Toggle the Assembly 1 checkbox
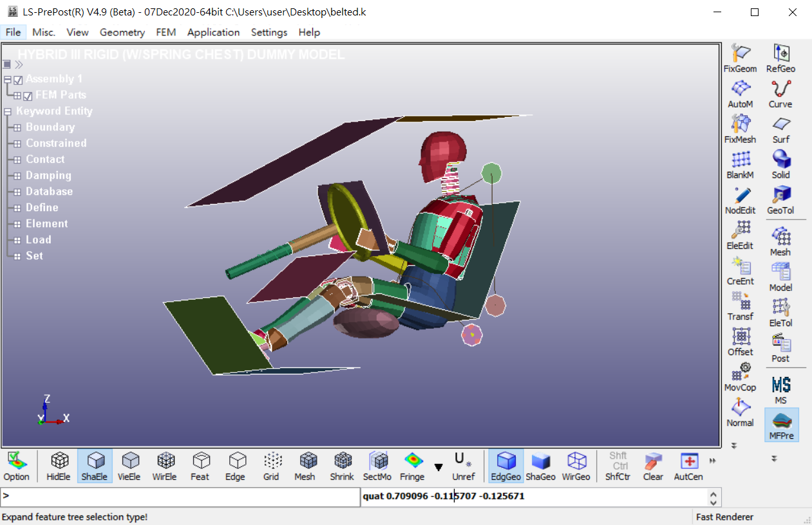Screen dimensions: 812x525 tap(18, 80)
